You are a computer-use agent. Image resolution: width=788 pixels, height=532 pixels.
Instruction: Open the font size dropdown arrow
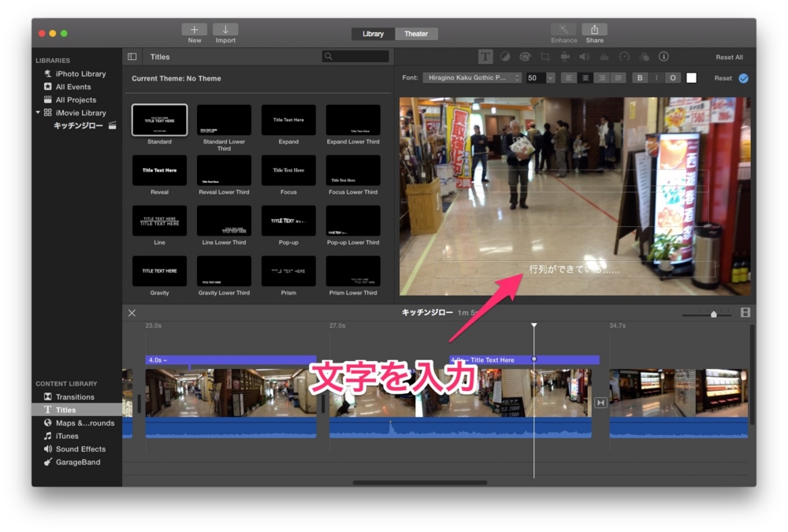[x=550, y=78]
